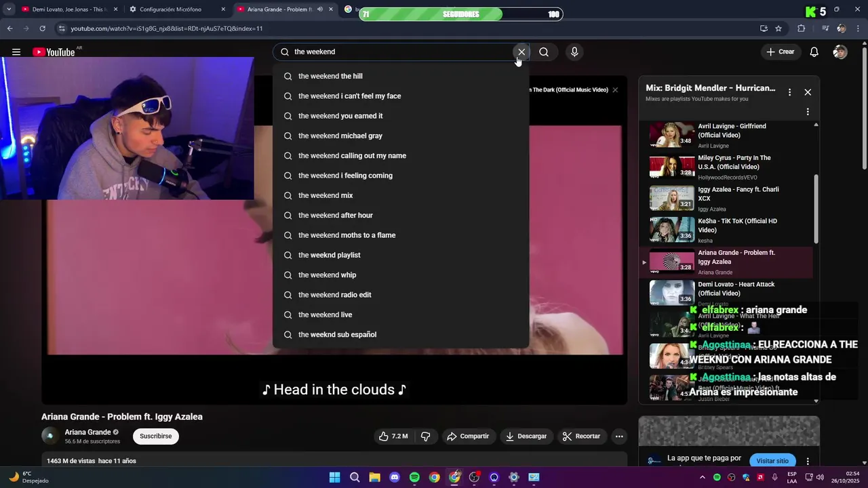Screen dimensions: 868x488
Task: Choose suggestion 'the weeknd playlist'
Action: 401,256
